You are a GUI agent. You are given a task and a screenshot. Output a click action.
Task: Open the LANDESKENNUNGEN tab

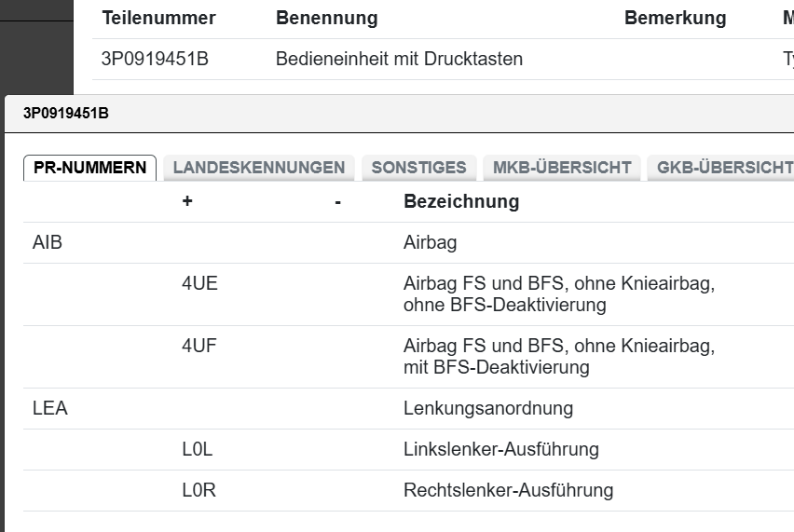click(x=258, y=168)
